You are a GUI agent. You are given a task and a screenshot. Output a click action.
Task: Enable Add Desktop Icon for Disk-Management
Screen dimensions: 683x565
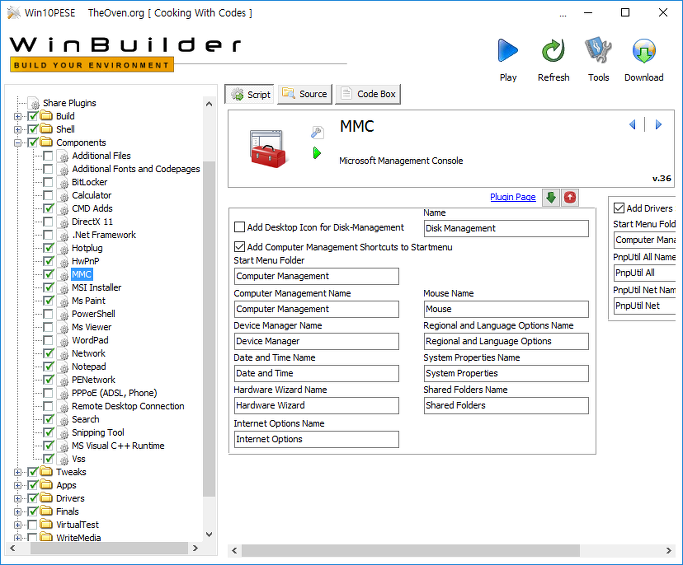tap(239, 227)
